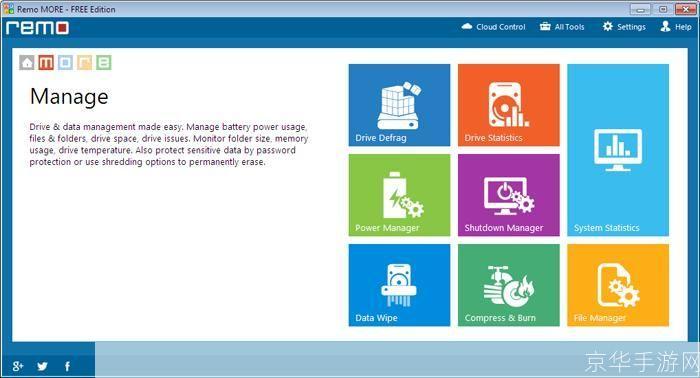Click the Remo MORE title bar app icon
Screen dimensions: 700x378
click(x=8, y=8)
